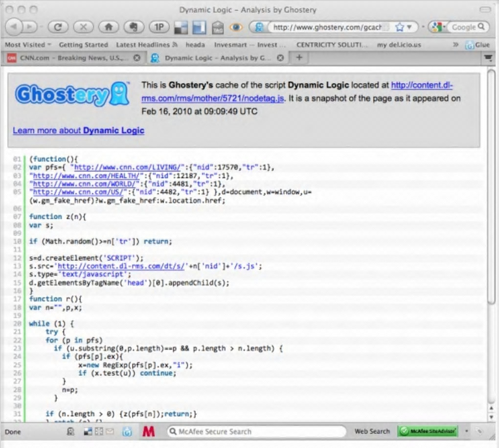Image resolution: width=499 pixels, height=448 pixels.
Task: Open the Evernote elephant toolbar button
Action: pos(134,27)
